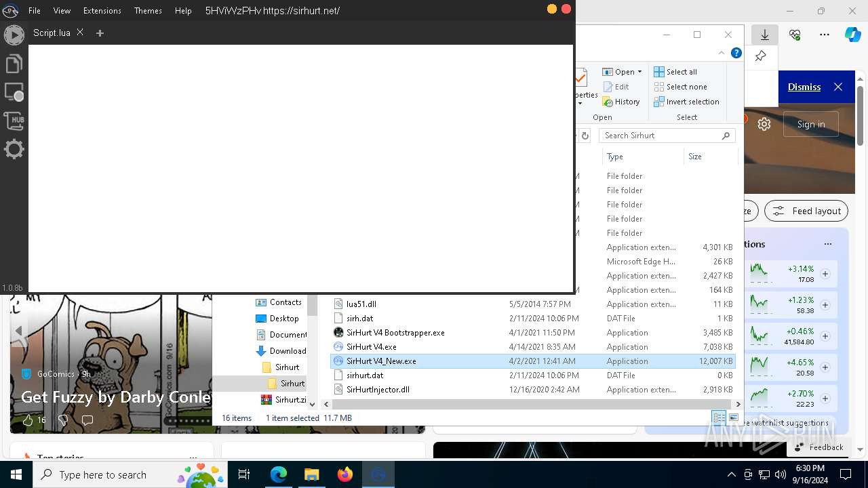Click Edit in Explorer ribbon
This screenshot has width=868, height=488.
point(615,87)
